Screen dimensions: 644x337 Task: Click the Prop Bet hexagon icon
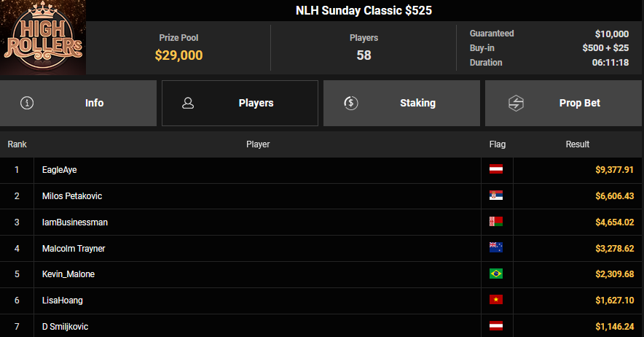(516, 103)
